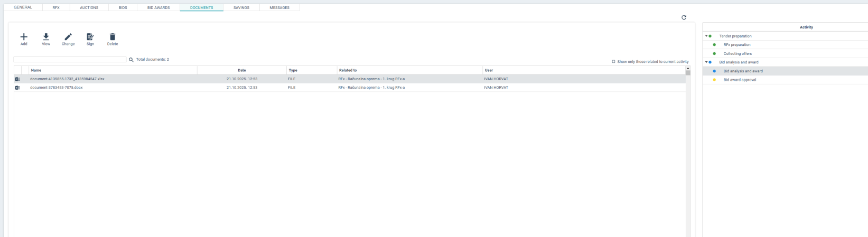Collapse the Tender preparation tree node
The height and width of the screenshot is (237, 868).
point(706,36)
